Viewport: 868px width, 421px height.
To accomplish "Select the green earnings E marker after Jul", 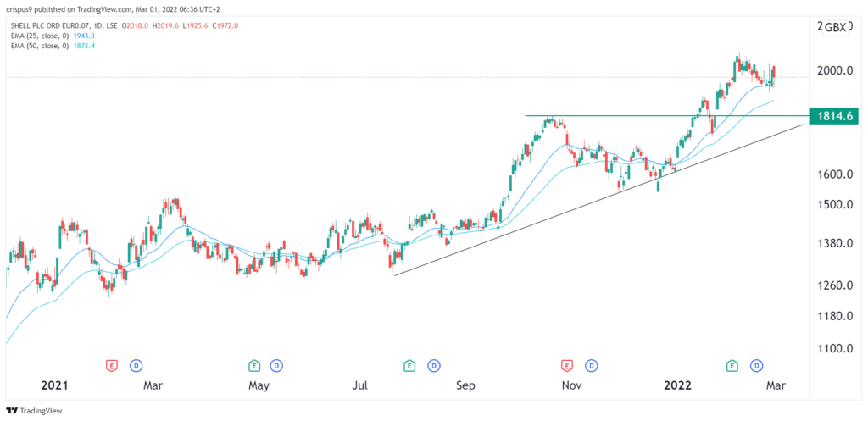I will click(x=409, y=365).
